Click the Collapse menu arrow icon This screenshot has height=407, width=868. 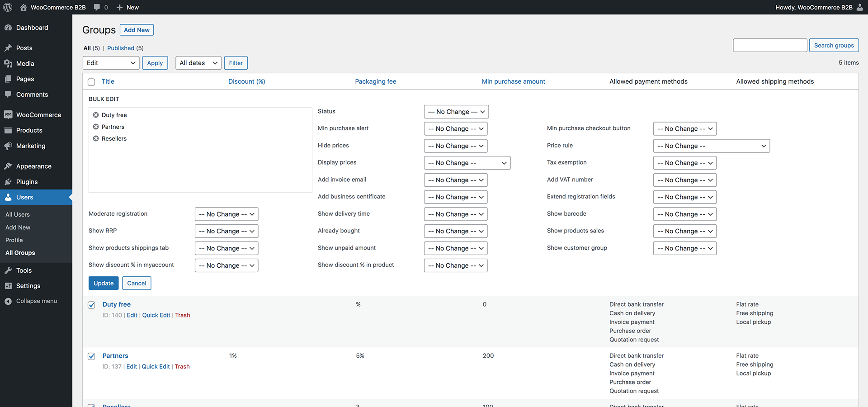click(x=8, y=301)
